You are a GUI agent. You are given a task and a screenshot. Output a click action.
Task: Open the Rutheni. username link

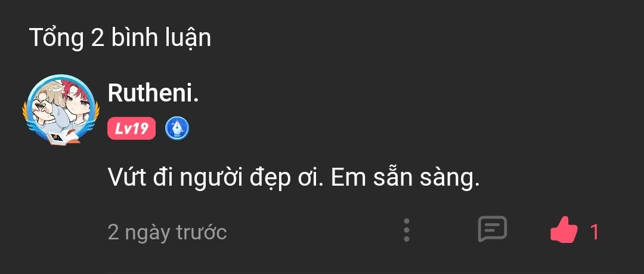(x=153, y=93)
